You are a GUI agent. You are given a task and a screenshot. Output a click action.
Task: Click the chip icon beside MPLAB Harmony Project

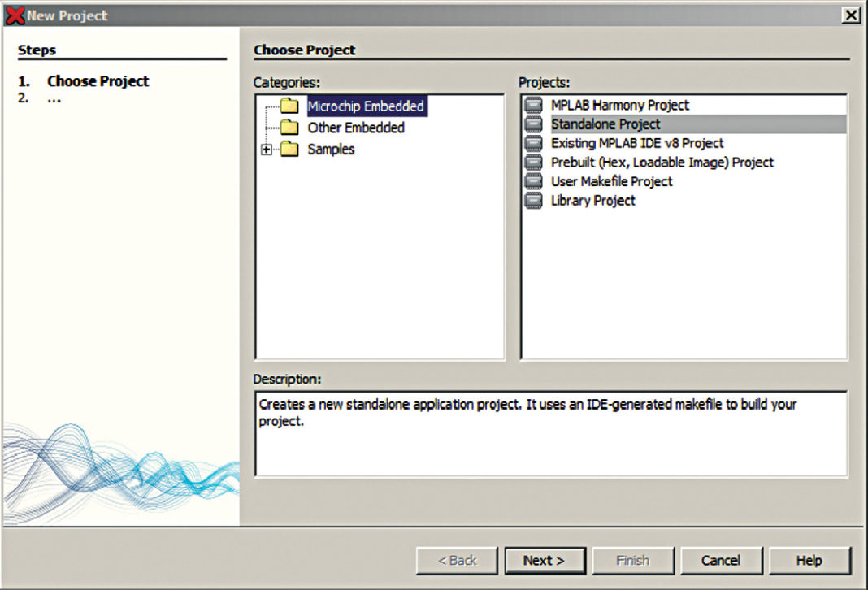click(533, 104)
